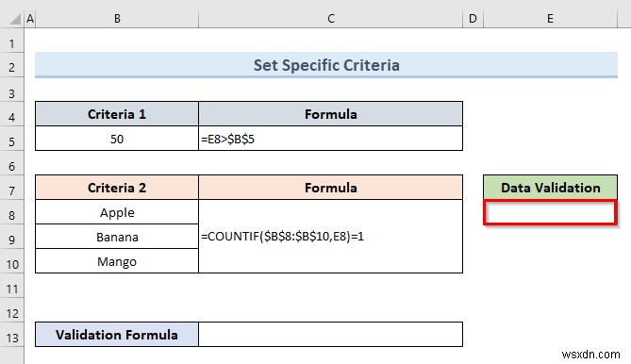Viewport: 631px width, 364px height.
Task: Select the cell containing 50
Action: (x=117, y=139)
